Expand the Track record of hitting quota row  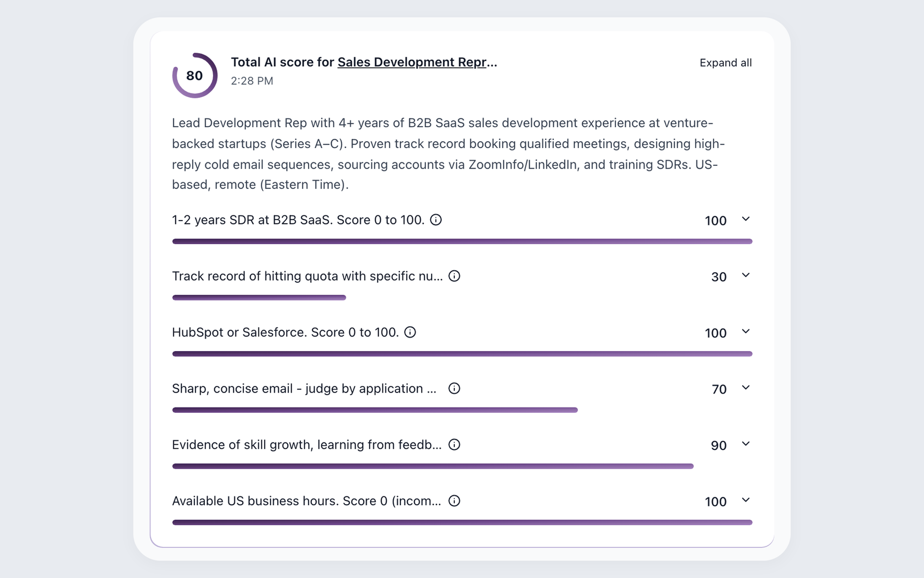click(746, 276)
